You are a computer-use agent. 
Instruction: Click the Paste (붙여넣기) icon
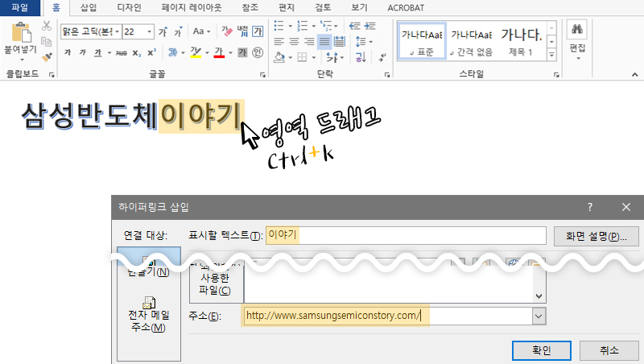coord(21,32)
